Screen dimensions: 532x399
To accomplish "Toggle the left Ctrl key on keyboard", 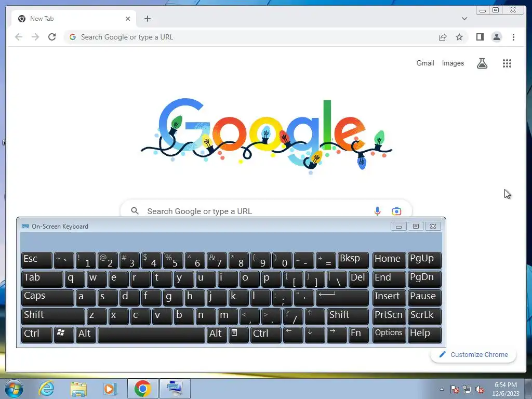I will point(37,335).
